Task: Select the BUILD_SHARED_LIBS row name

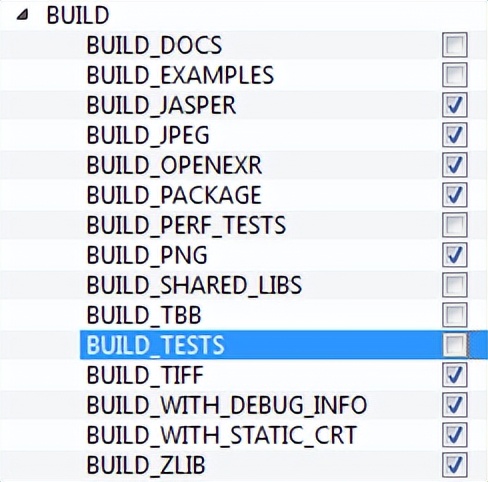Action: (194, 285)
